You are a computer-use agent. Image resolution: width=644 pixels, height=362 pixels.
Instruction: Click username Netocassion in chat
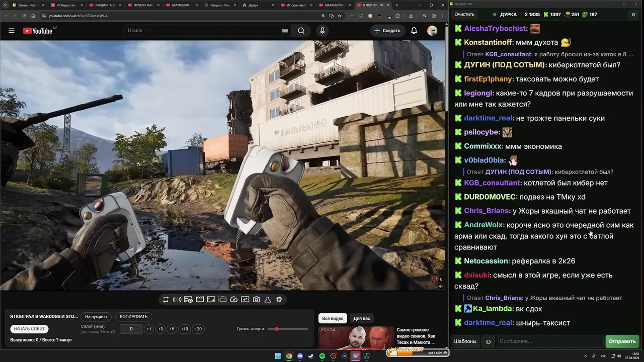[x=486, y=261]
